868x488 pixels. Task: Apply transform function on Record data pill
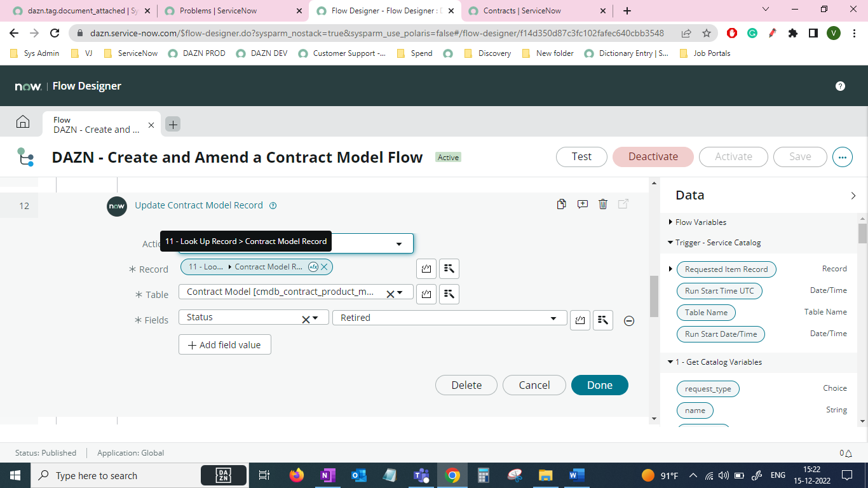[x=313, y=267]
